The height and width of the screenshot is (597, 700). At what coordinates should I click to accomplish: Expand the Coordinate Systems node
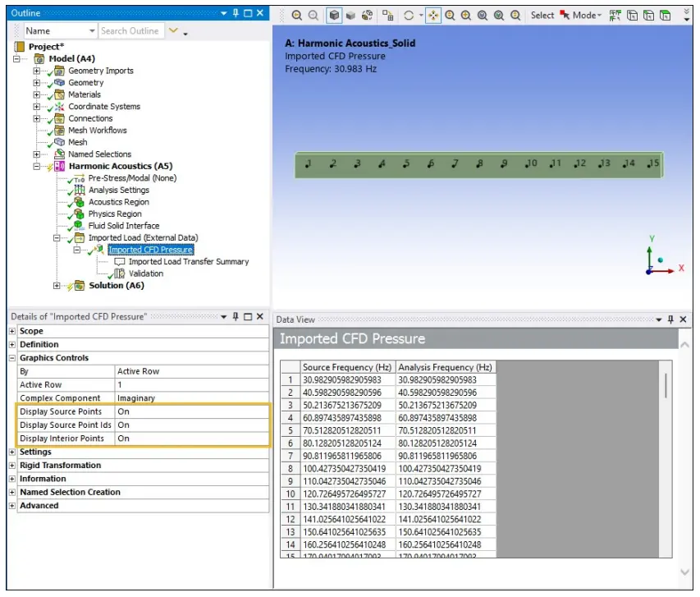[37, 107]
